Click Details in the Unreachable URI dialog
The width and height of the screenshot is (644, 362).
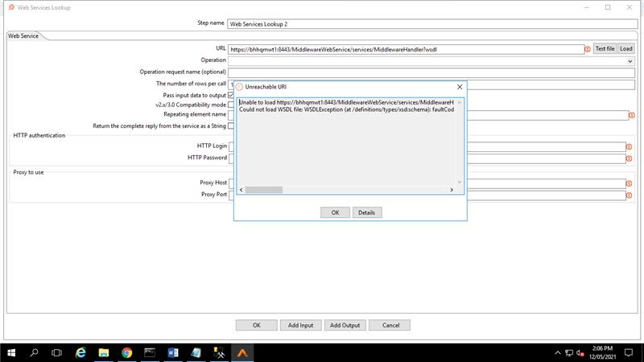[x=366, y=212]
